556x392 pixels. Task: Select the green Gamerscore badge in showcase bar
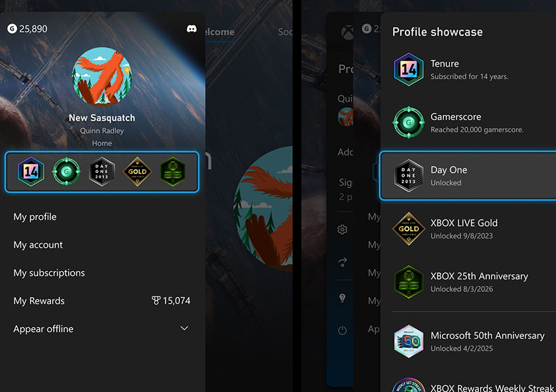(x=66, y=172)
